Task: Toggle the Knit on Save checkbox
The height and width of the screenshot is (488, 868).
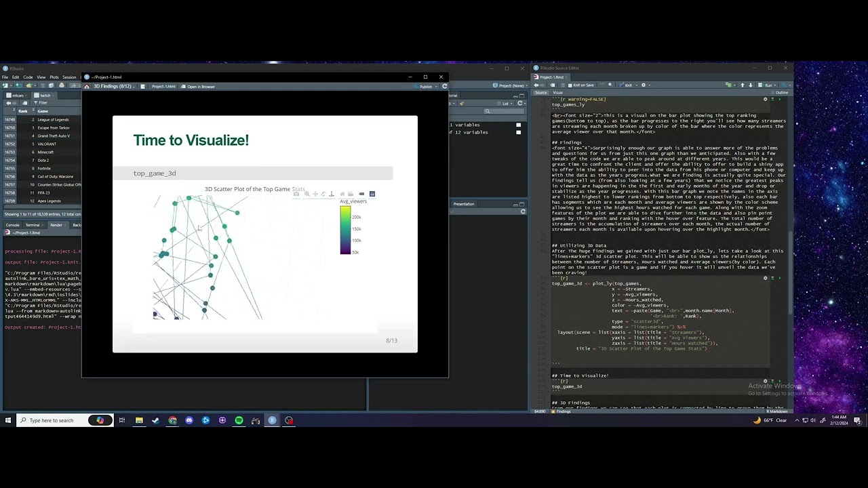Action: point(580,85)
